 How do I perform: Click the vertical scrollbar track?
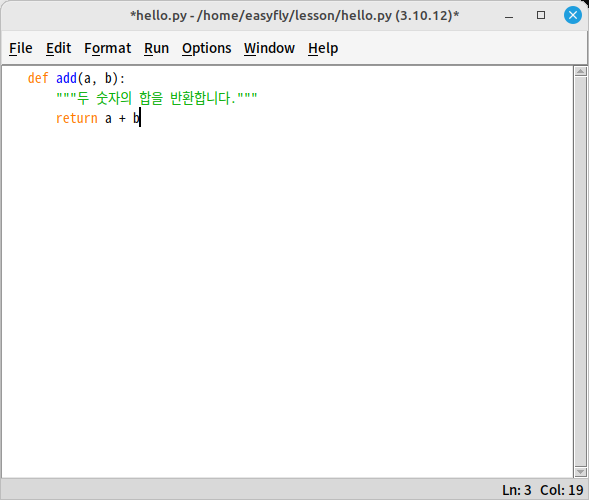pyautogui.click(x=580, y=272)
